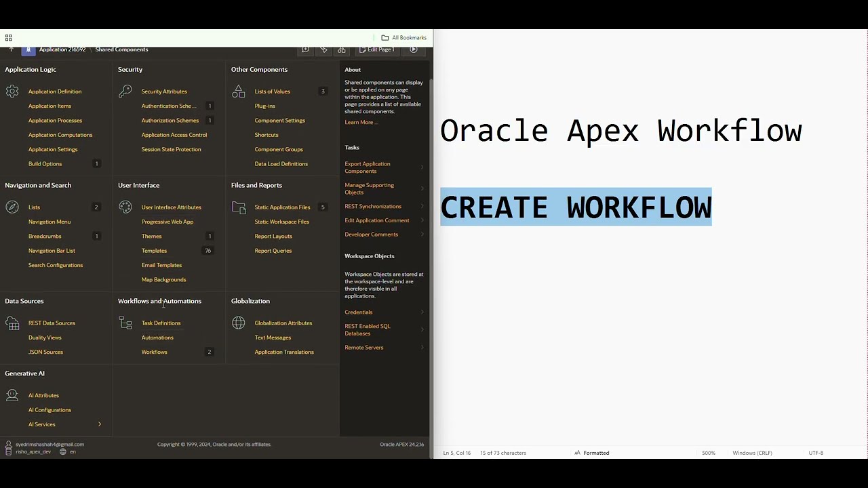Click the UTF-8 encoding indicator
The image size is (868, 488).
click(816, 453)
